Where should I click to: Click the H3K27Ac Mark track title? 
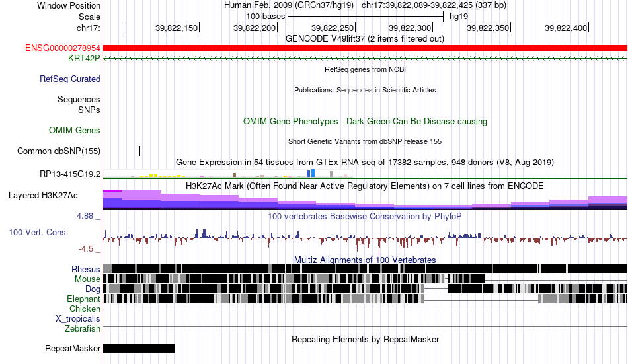point(364,186)
